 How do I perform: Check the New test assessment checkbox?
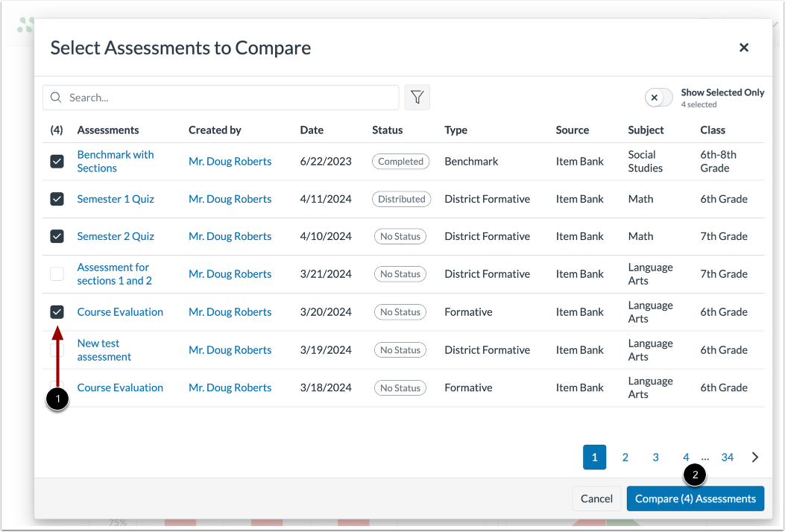tap(57, 349)
